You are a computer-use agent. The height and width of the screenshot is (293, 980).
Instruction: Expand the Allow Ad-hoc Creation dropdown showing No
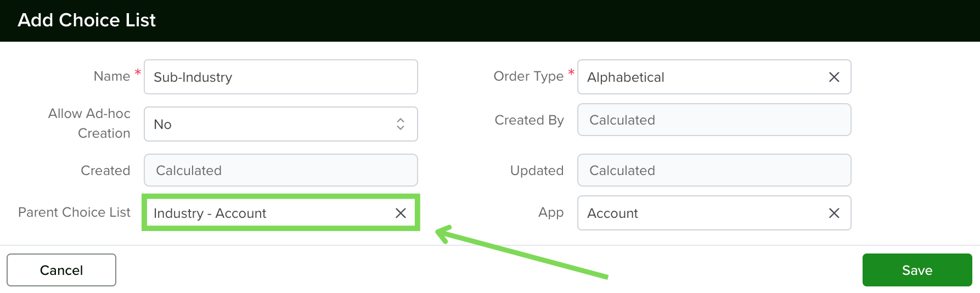[x=281, y=124]
